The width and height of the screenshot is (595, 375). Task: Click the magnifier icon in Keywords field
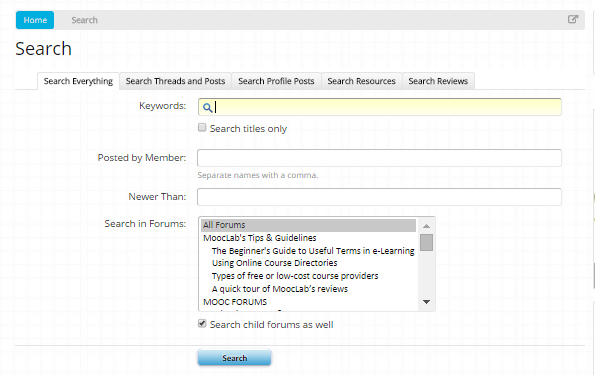[x=207, y=107]
